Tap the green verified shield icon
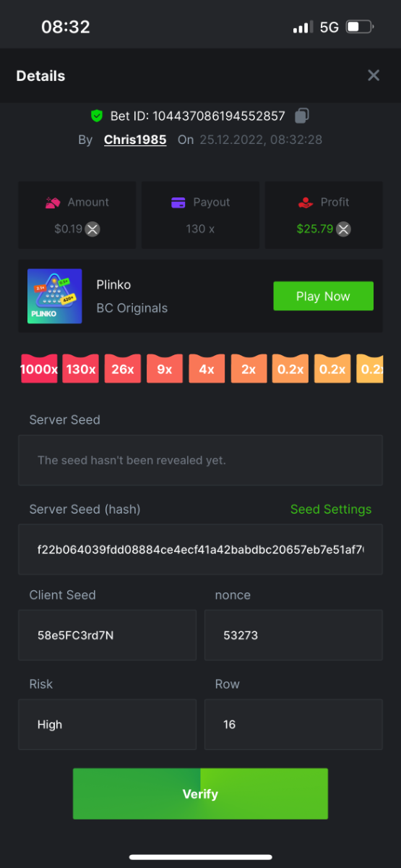This screenshot has width=401, height=868. coord(97,116)
